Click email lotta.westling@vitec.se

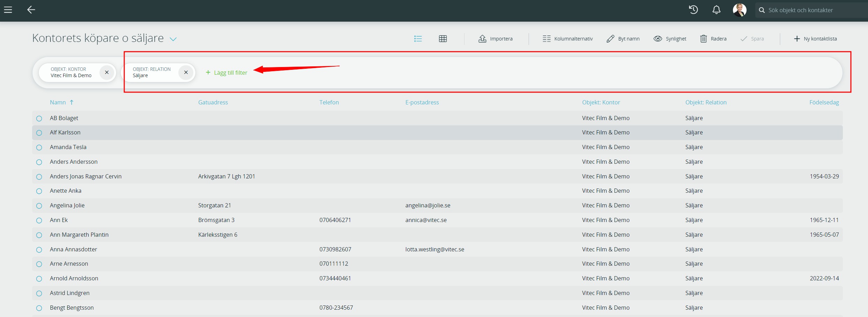[435, 249]
